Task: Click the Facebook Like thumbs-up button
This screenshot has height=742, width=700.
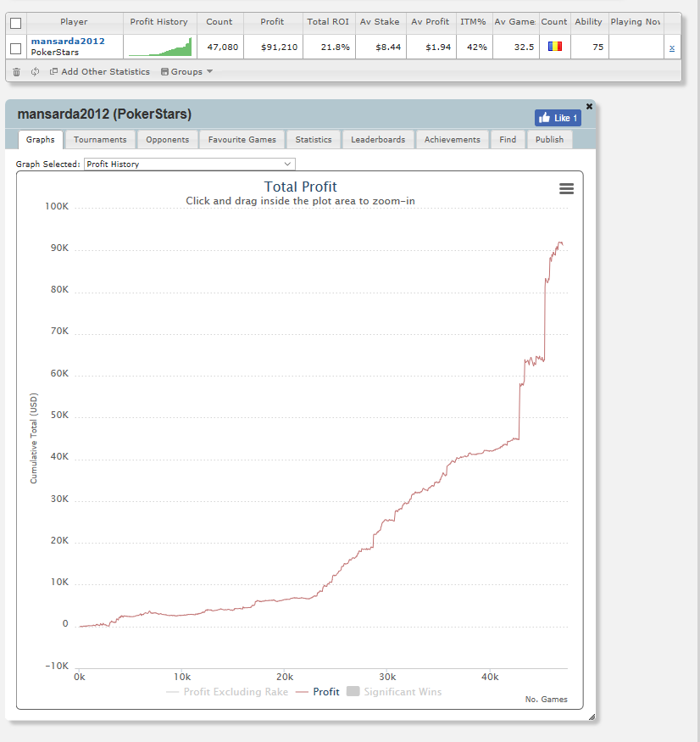Action: [558, 118]
